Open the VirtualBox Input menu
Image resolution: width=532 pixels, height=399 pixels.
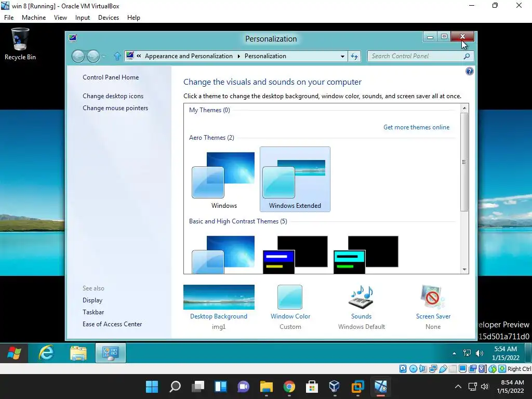pos(83,18)
